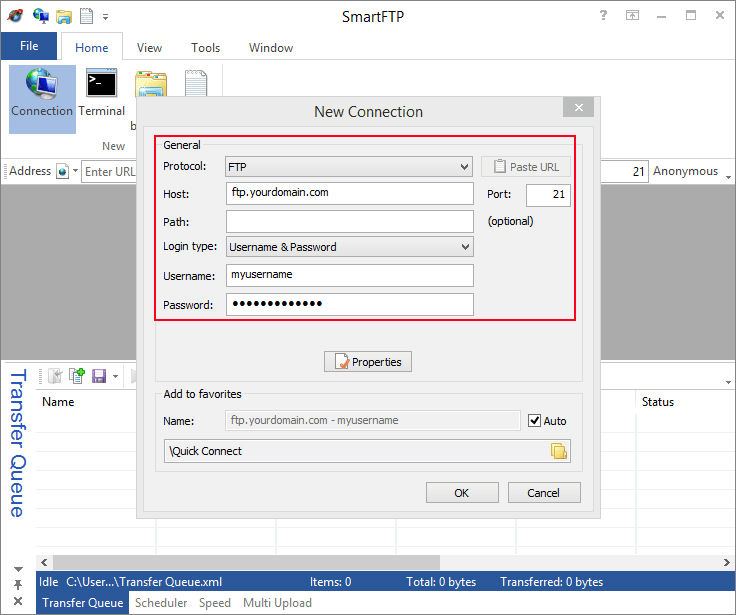Viewport: 736px width, 615px height.
Task: Open the Tools ribbon tab
Action: [205, 47]
